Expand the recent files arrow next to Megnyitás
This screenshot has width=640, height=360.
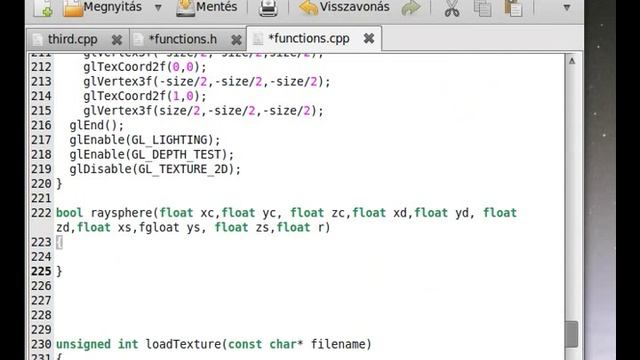pyautogui.click(x=158, y=7)
